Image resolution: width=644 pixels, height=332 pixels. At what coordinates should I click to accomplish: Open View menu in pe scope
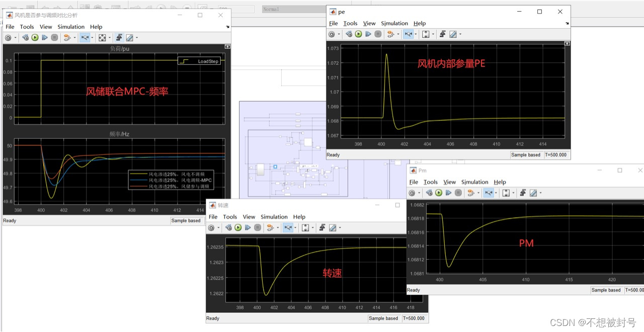coord(369,23)
